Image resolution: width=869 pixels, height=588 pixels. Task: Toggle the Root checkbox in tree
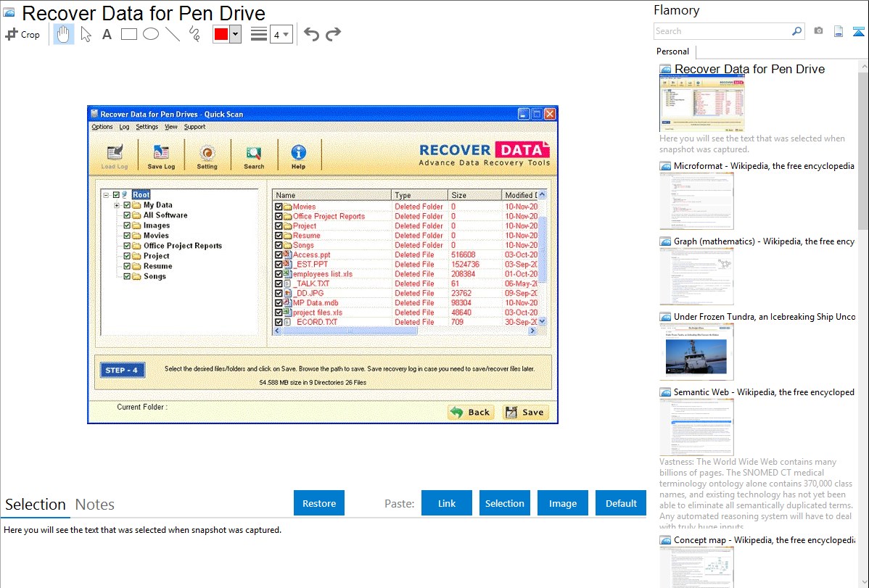(116, 195)
